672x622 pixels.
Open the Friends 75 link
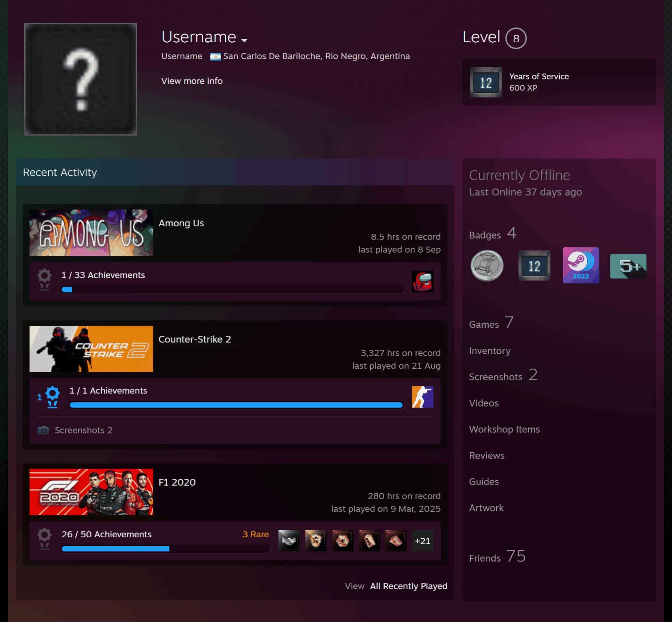(497, 557)
